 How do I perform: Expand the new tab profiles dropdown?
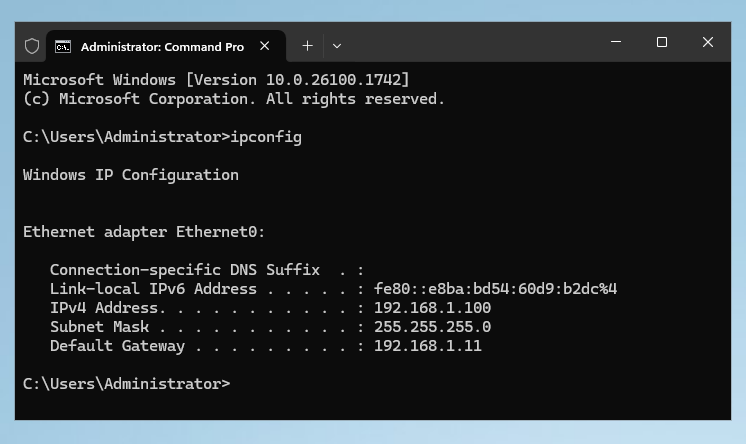pyautogui.click(x=337, y=46)
